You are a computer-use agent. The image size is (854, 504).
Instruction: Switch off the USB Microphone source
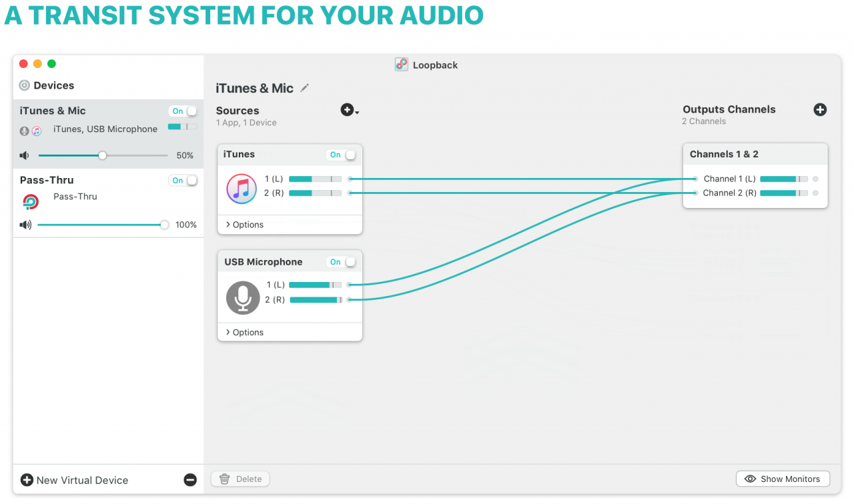coord(341,262)
